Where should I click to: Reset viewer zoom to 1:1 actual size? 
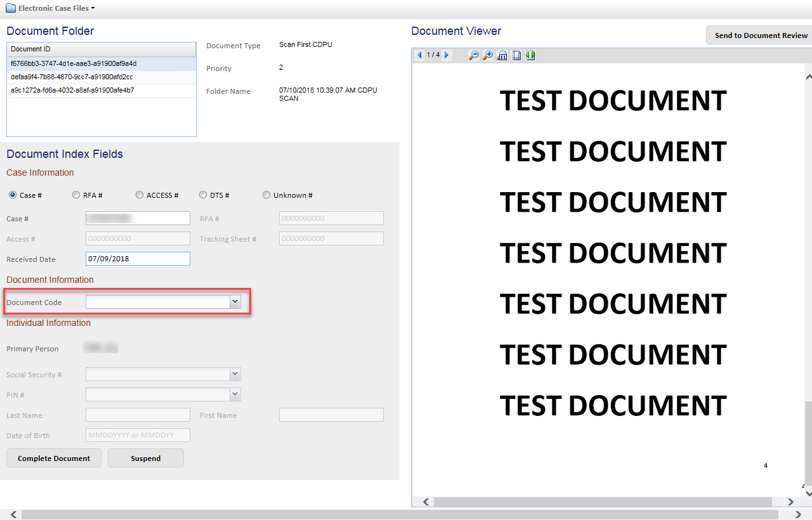click(x=502, y=55)
